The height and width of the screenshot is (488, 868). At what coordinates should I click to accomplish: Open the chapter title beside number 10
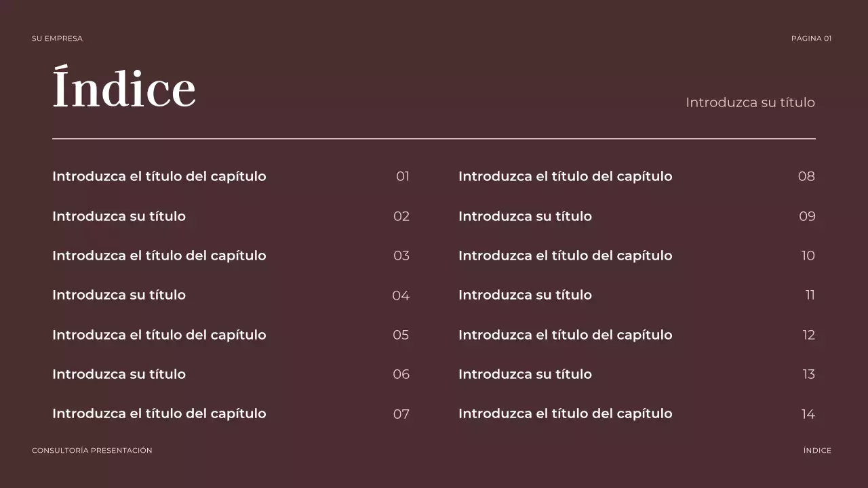566,256
